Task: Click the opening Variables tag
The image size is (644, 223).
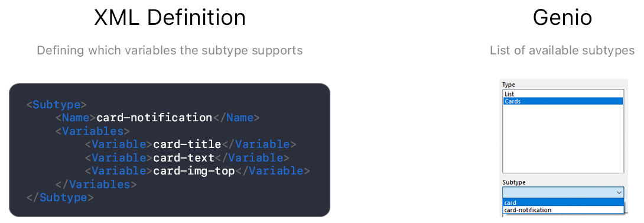Action: pyautogui.click(x=92, y=131)
